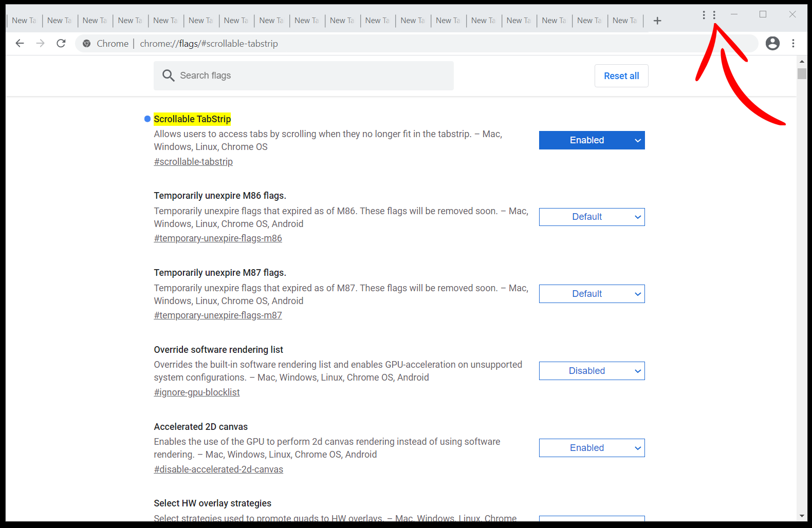812x528 pixels.
Task: Click the page scrollbar thumb
Action: pos(802,73)
